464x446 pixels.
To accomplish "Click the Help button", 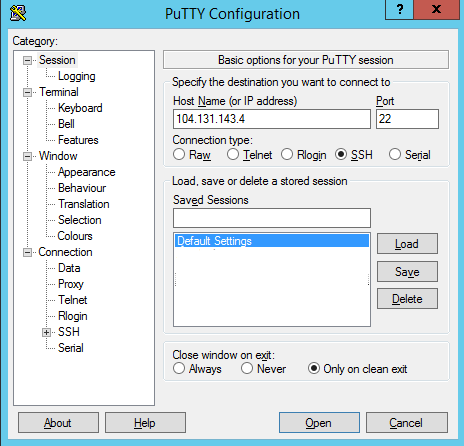I will pos(145,423).
